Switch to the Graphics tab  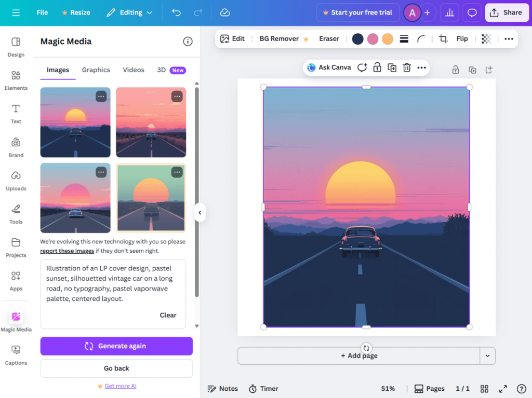pyautogui.click(x=96, y=70)
